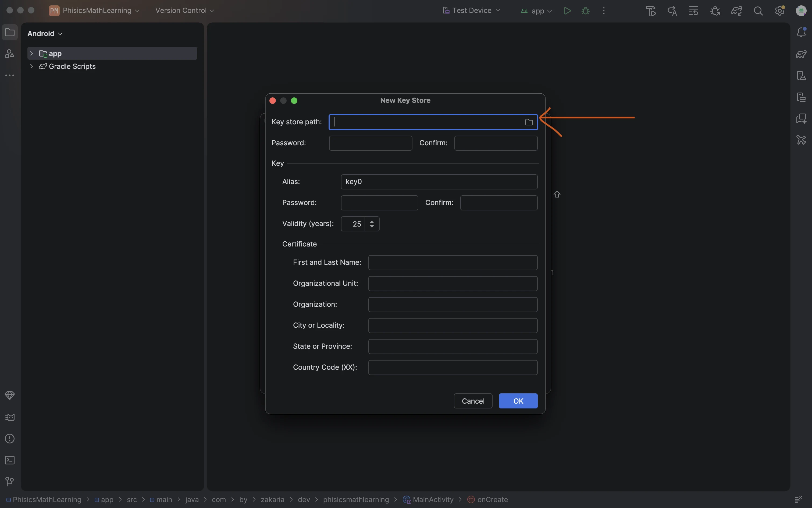Decrease validity years stepper
Image resolution: width=812 pixels, height=508 pixels.
click(372, 227)
